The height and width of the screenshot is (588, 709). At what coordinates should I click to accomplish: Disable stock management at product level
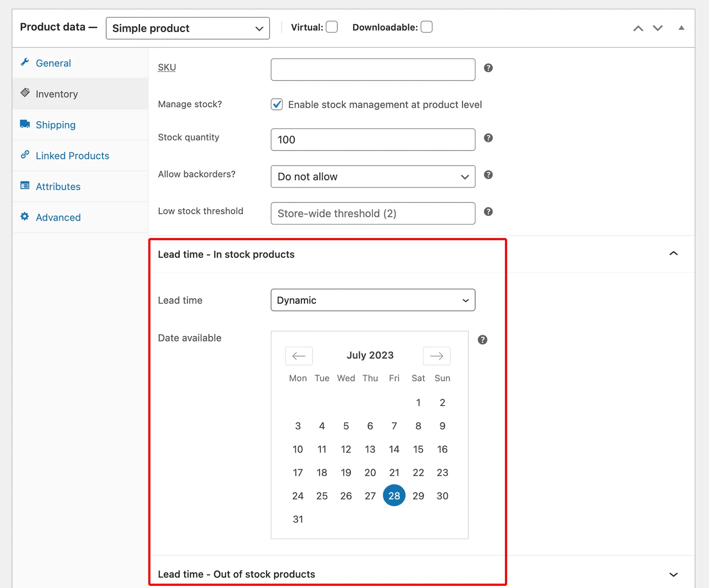pos(277,104)
